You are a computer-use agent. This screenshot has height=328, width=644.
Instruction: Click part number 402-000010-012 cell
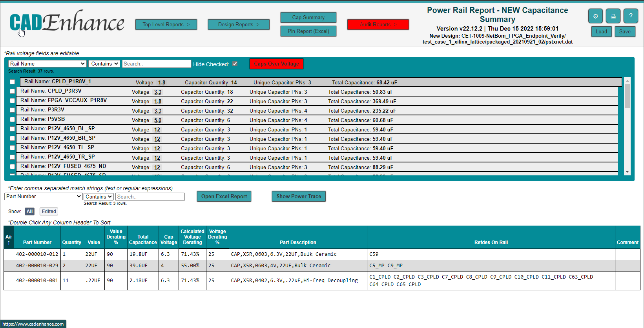coord(37,254)
